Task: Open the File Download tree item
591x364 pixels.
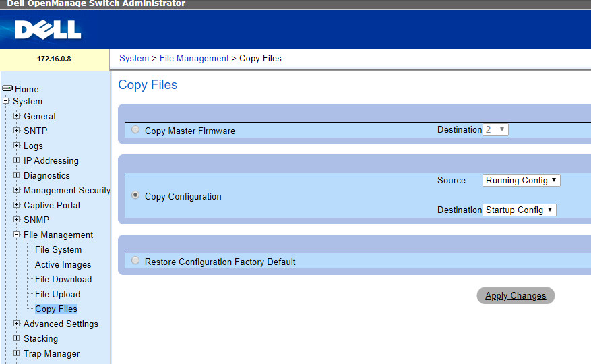Action: (x=63, y=280)
